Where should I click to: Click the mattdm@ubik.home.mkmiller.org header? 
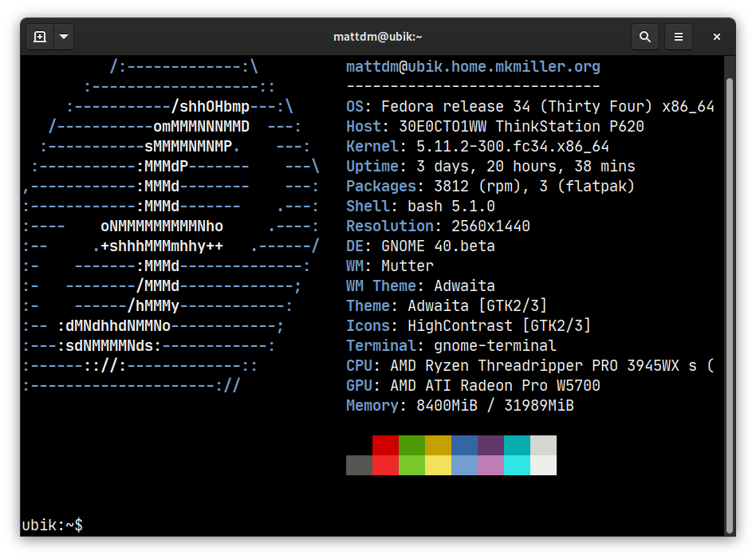coord(473,66)
